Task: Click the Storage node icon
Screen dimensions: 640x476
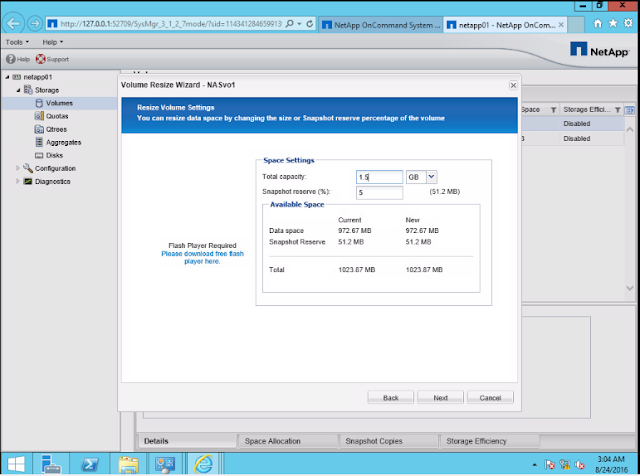Action: [28, 90]
